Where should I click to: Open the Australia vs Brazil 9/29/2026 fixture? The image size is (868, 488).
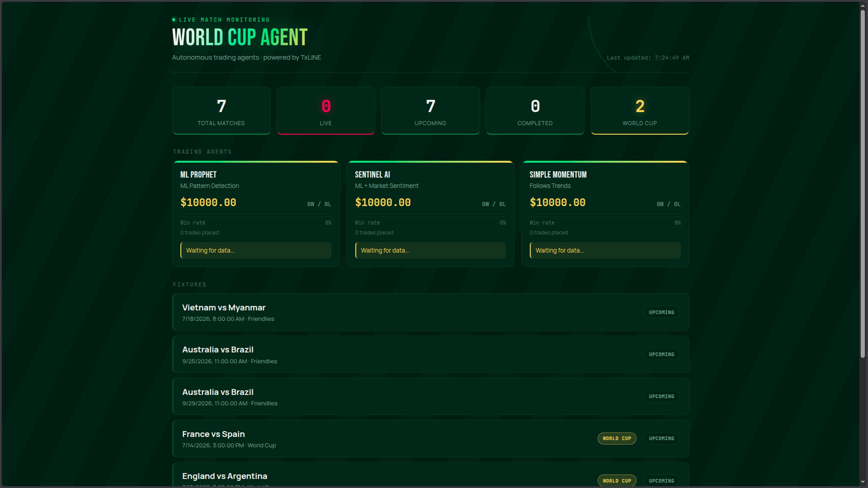(431, 396)
